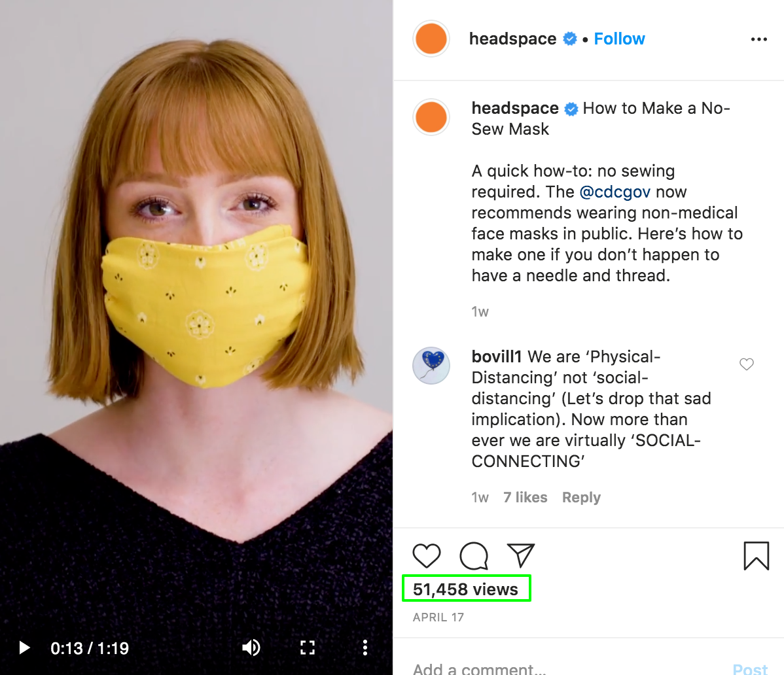Open the @cdcgov profile link

pos(614,192)
